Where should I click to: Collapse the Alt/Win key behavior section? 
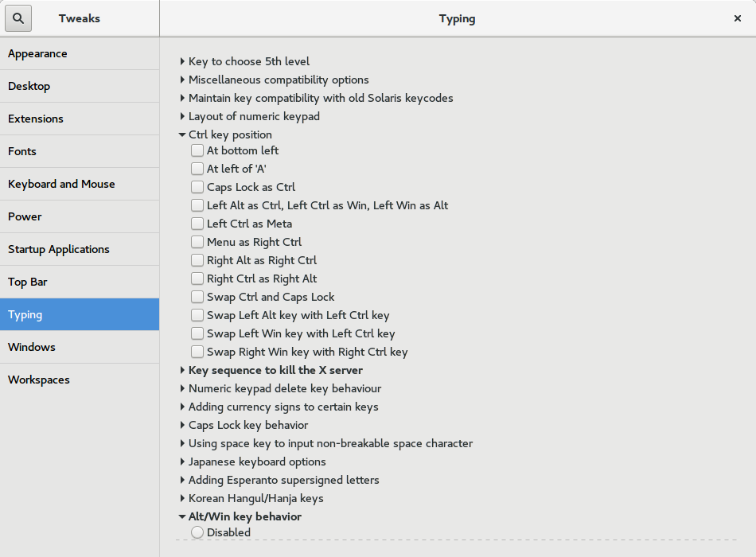(182, 516)
